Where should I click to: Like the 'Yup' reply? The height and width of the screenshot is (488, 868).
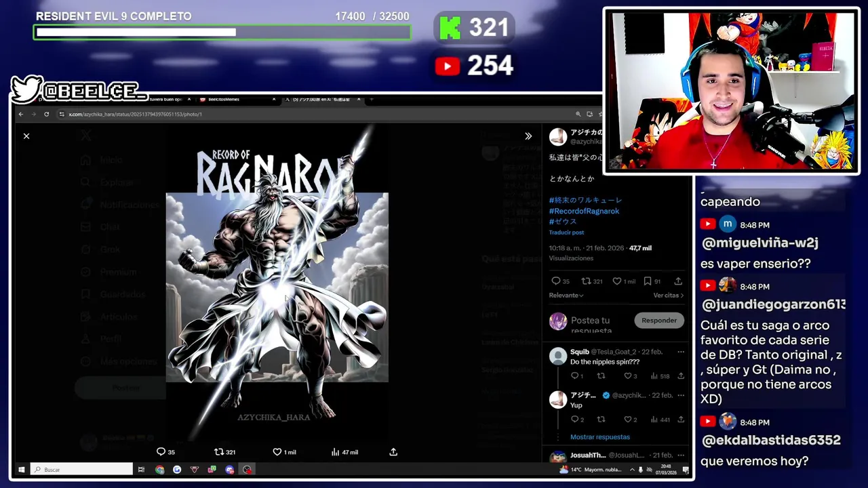pos(630,420)
